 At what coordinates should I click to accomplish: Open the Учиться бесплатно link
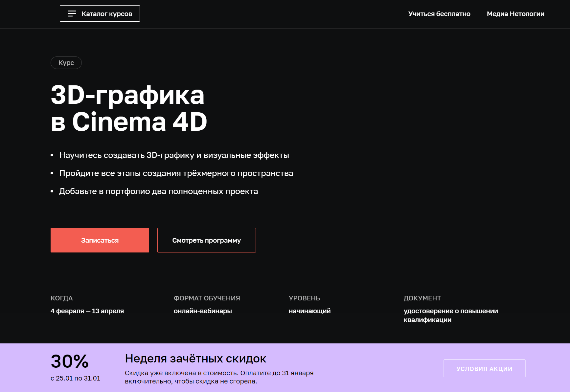pyautogui.click(x=439, y=14)
